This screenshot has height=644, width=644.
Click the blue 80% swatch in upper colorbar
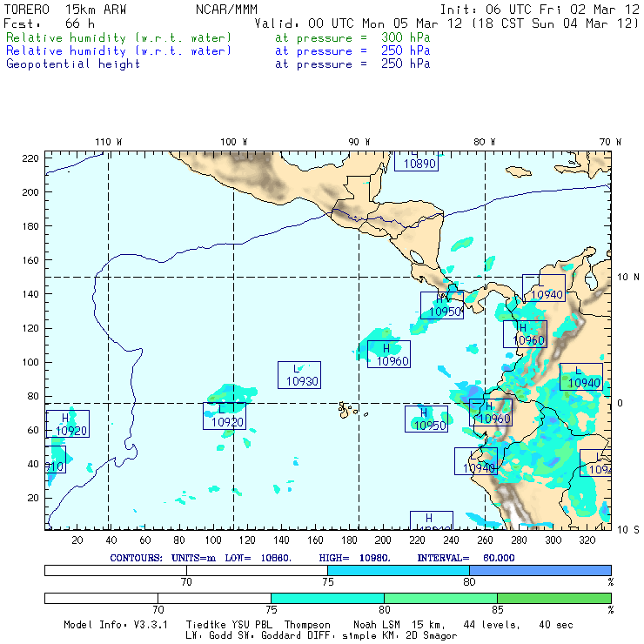540,569
